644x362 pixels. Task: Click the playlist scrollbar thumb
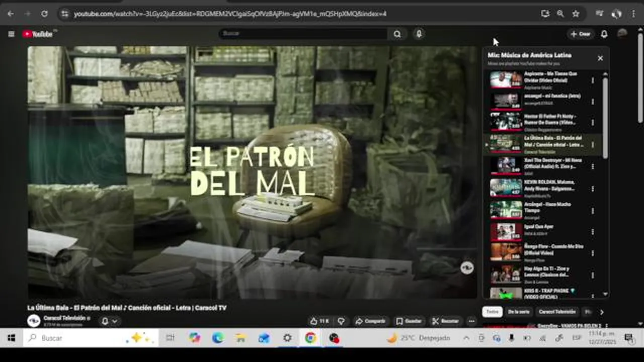point(605,118)
